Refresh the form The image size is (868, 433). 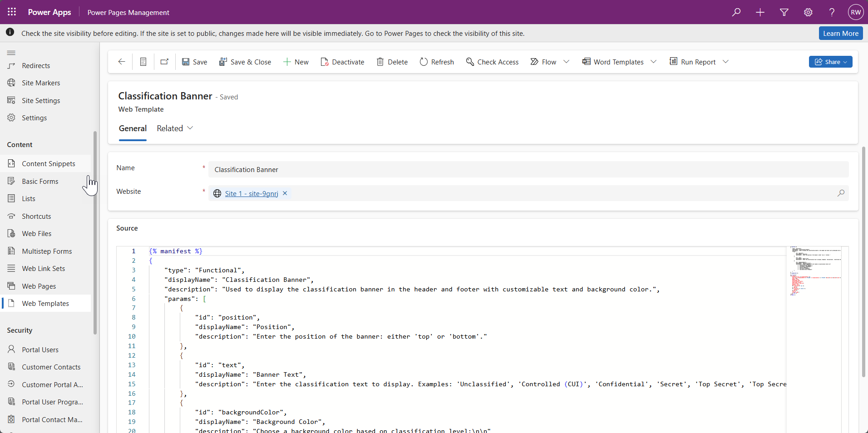point(437,62)
